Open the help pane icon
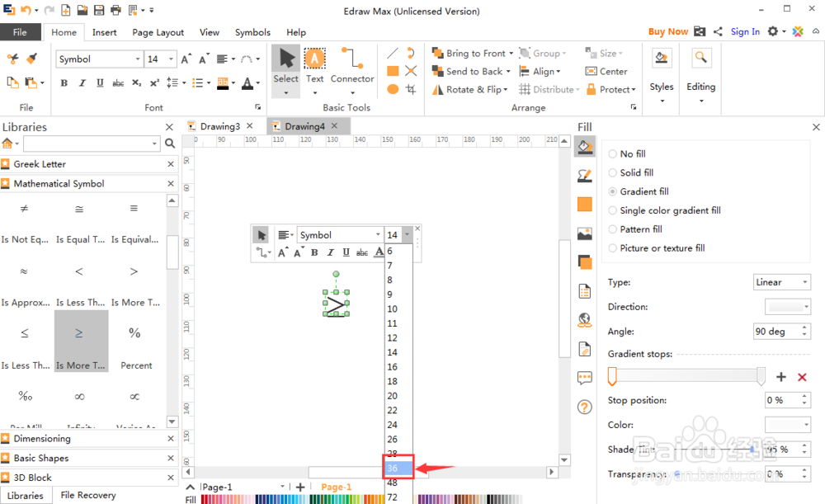This screenshot has width=825, height=504. pos(585,407)
